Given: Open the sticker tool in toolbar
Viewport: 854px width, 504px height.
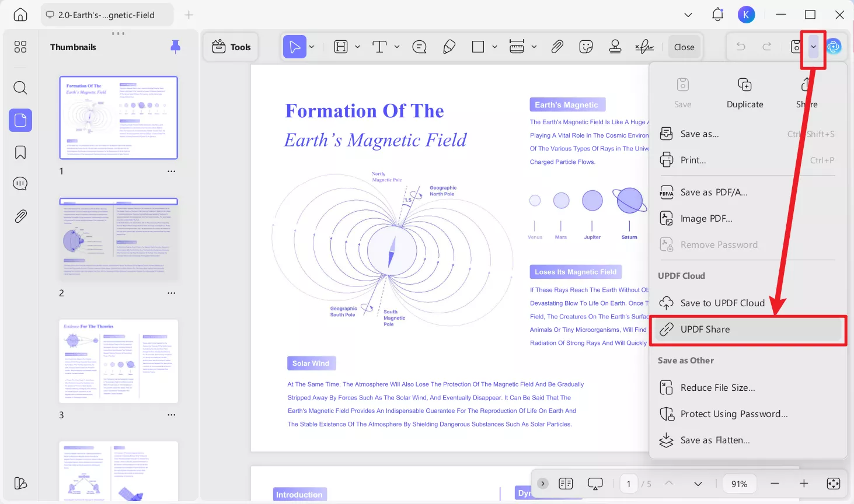Looking at the screenshot, I should tap(586, 47).
